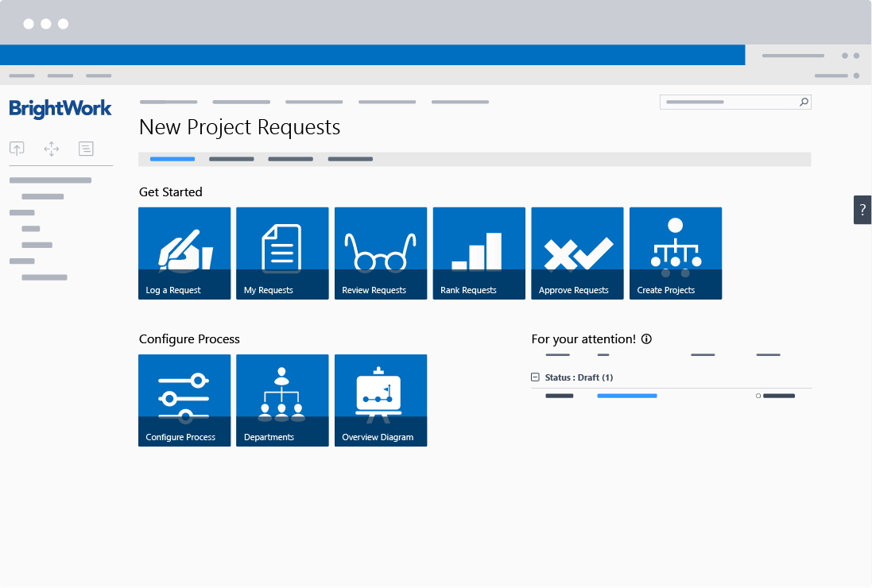Open the Review Requests tile
The height and width of the screenshot is (588, 872).
point(380,253)
